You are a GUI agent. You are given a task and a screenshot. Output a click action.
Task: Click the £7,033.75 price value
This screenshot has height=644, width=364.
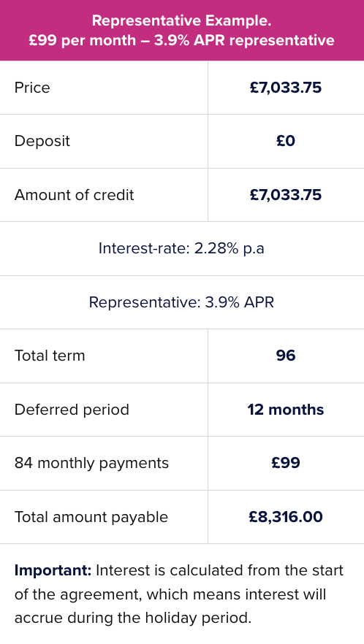coord(286,88)
